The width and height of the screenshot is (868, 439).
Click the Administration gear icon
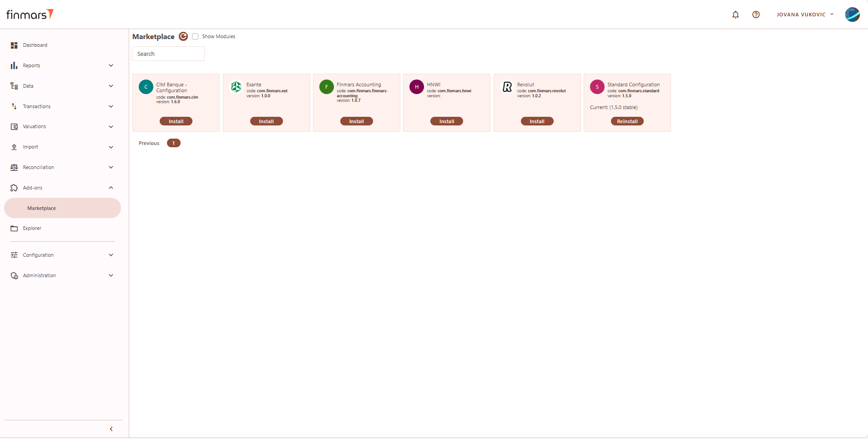coord(14,275)
